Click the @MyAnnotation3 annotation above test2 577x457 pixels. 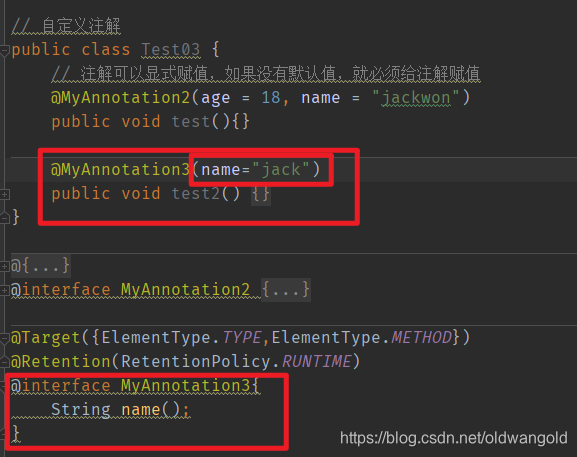click(x=120, y=170)
